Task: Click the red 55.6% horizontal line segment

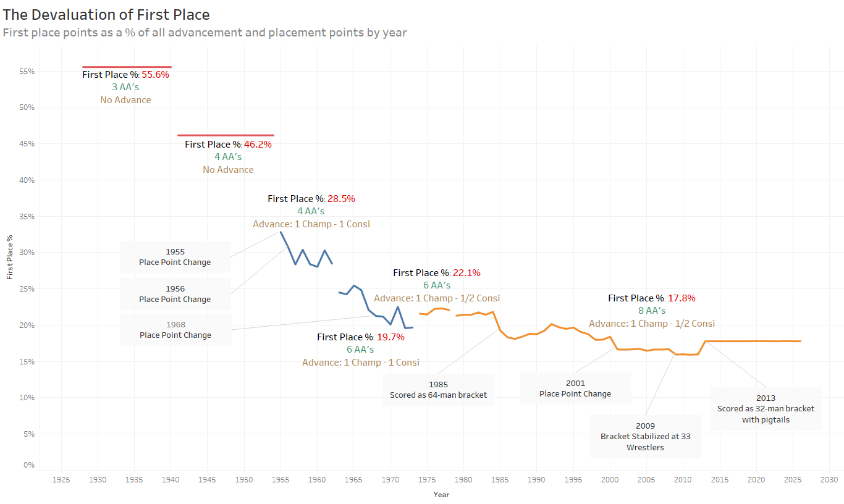Action: pyautogui.click(x=127, y=67)
